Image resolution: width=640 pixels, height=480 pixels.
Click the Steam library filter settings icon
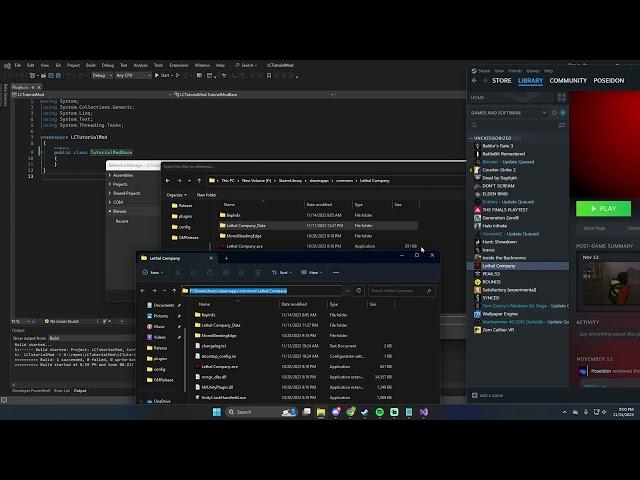(562, 125)
